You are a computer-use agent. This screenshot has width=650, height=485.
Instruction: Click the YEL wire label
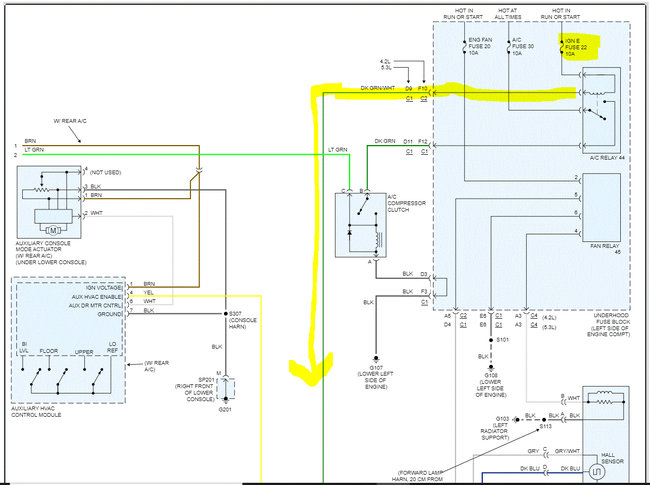click(x=148, y=293)
